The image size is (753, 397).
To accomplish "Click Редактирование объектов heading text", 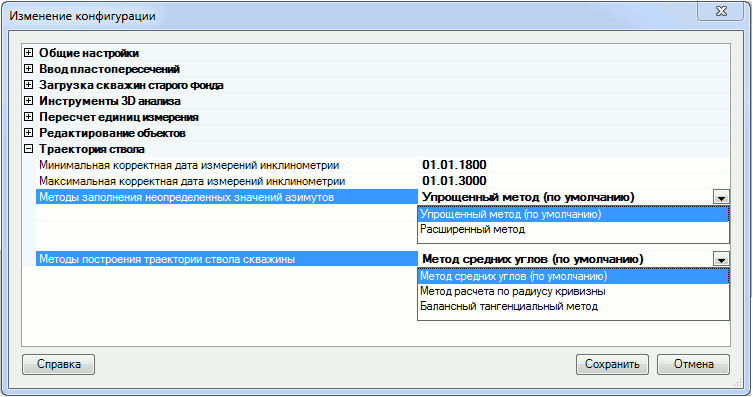I will pyautogui.click(x=112, y=133).
